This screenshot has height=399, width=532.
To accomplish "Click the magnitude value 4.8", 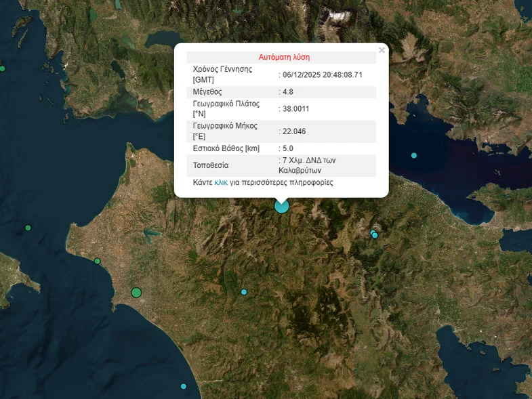I will click(x=288, y=91).
